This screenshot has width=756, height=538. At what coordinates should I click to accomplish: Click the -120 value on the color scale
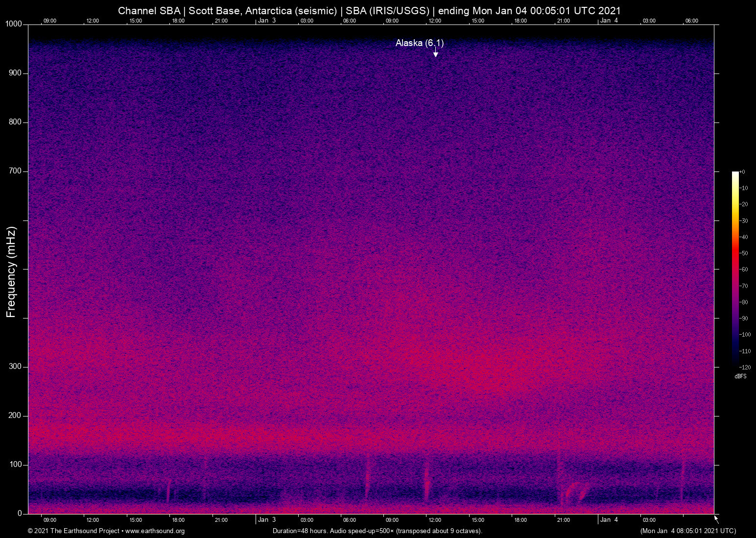[x=745, y=367]
